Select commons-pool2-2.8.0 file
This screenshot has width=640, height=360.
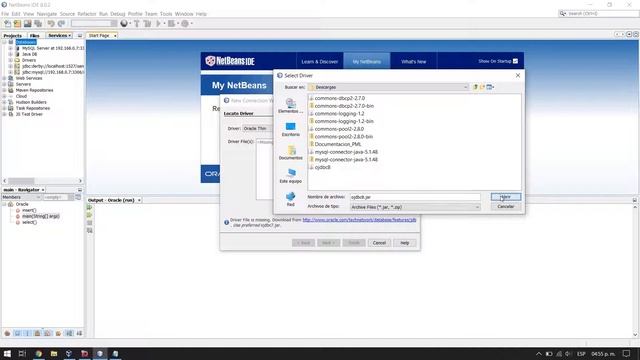(x=336, y=129)
